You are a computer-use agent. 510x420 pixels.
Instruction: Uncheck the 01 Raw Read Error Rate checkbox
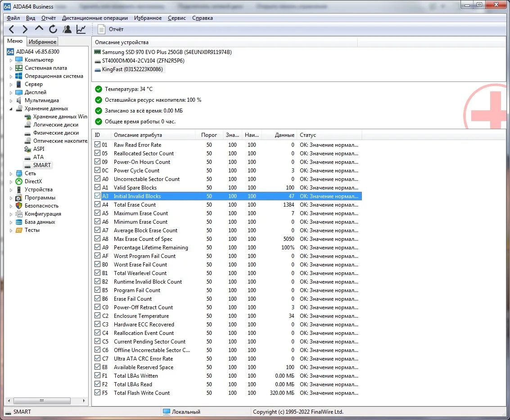97,145
